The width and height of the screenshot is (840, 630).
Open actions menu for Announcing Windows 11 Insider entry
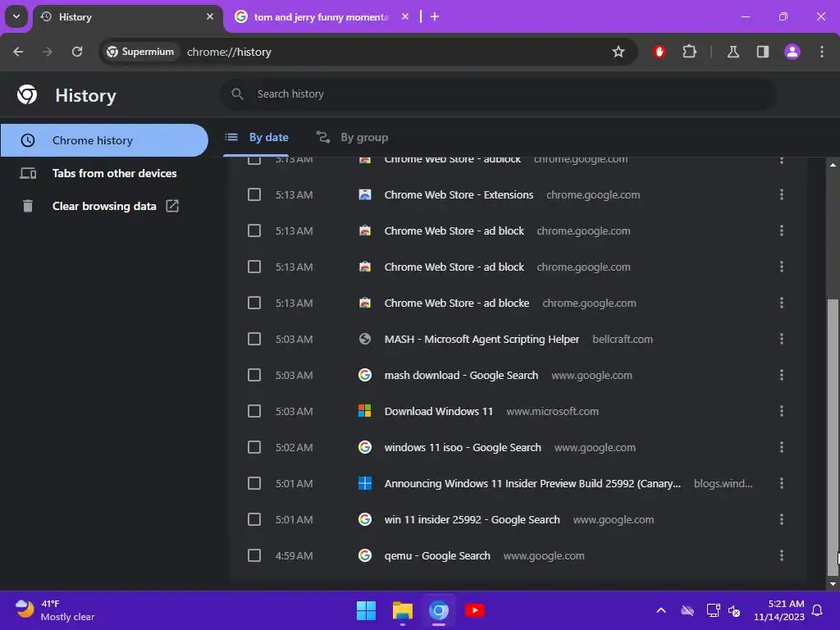[x=782, y=483]
